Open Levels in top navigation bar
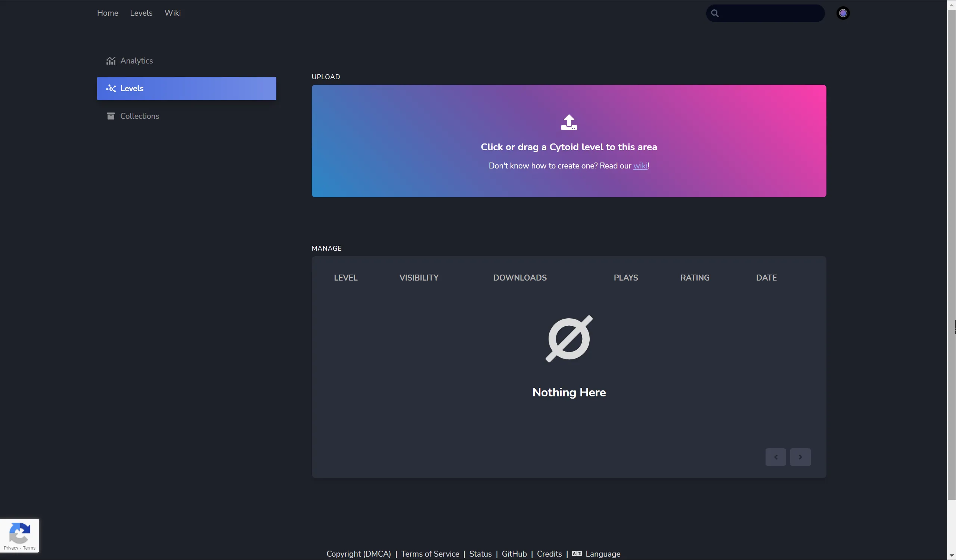The height and width of the screenshot is (560, 956). [141, 13]
